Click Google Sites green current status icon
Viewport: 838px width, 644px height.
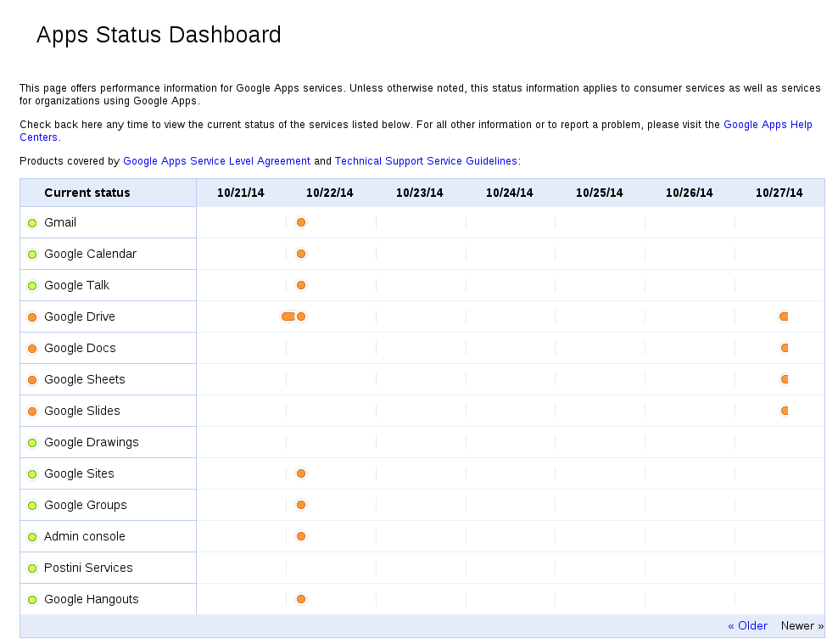coord(32,474)
